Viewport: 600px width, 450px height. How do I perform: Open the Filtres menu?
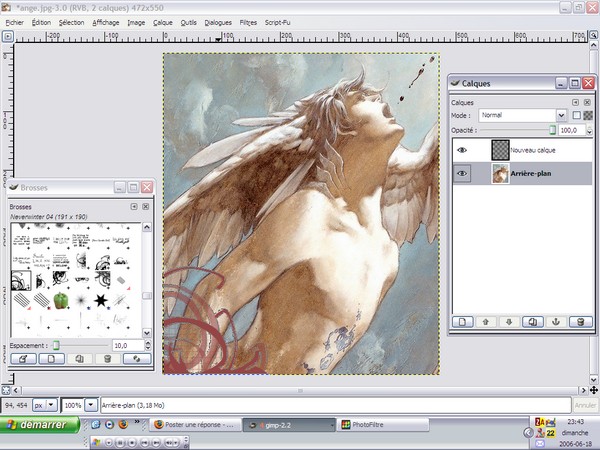point(248,20)
